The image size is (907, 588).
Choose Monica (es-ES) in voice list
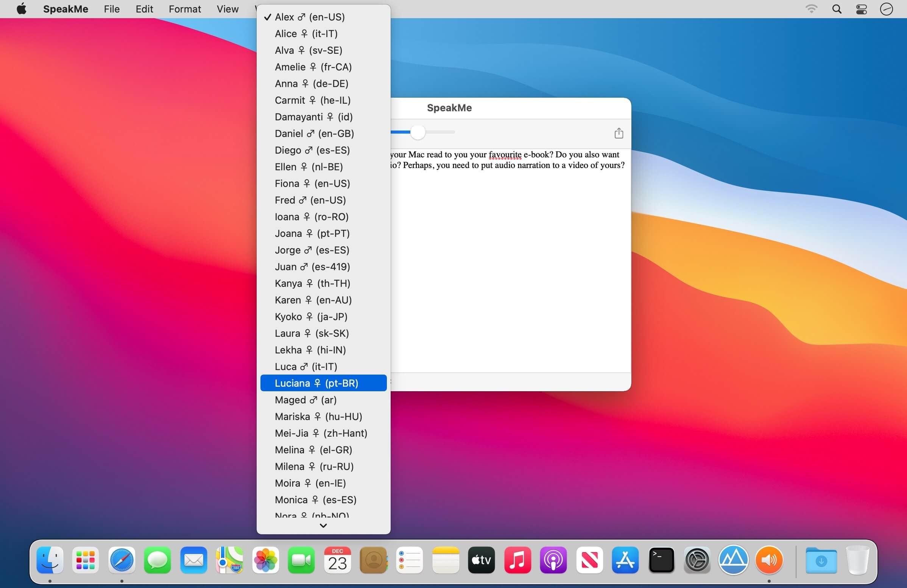[x=315, y=500]
